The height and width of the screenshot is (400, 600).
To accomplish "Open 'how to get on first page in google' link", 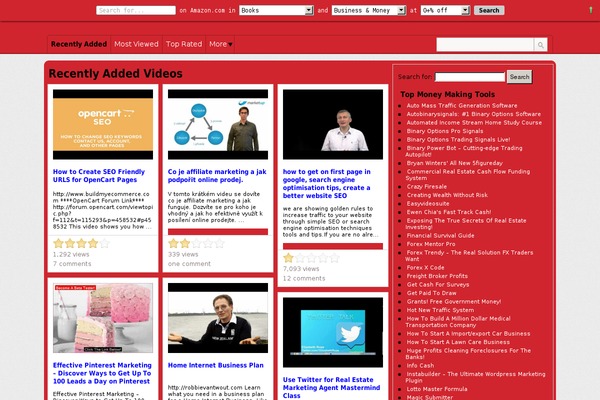I will point(327,184).
